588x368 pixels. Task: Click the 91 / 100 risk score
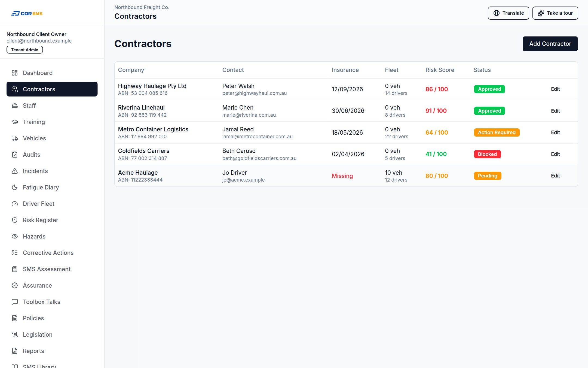point(436,111)
